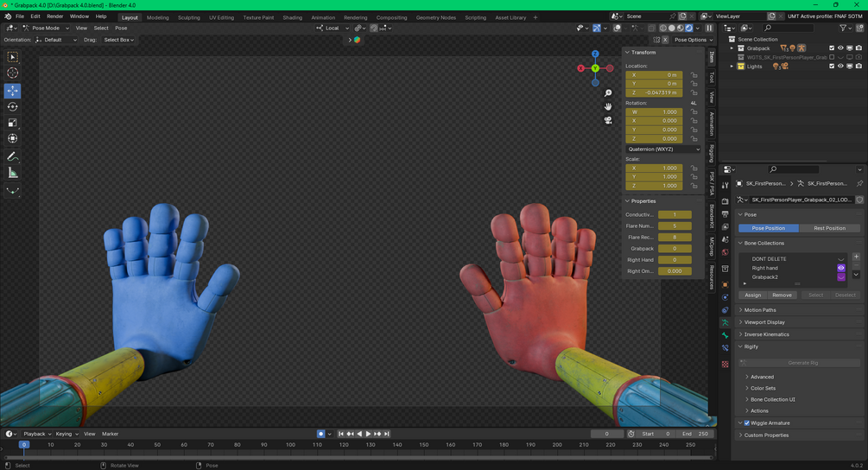
Task: Toggle the camera view icon
Action: (608, 120)
